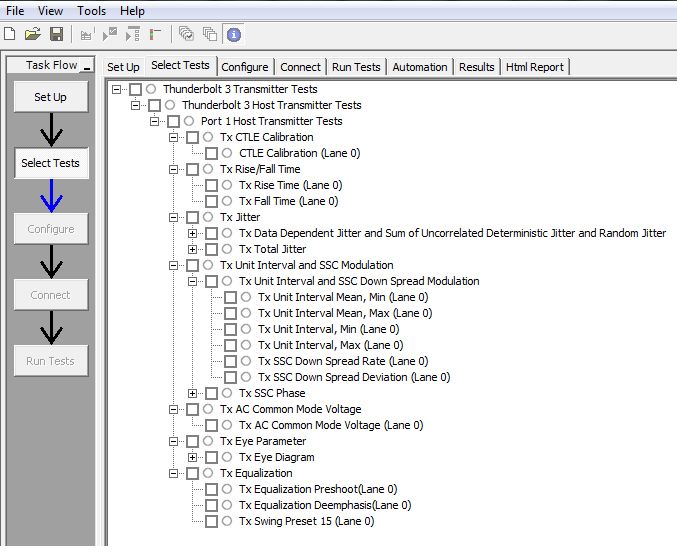Viewport: 677px width, 555px height.
Task: Enable CTLE Calibration (Lane 0) checkbox
Action: [211, 153]
